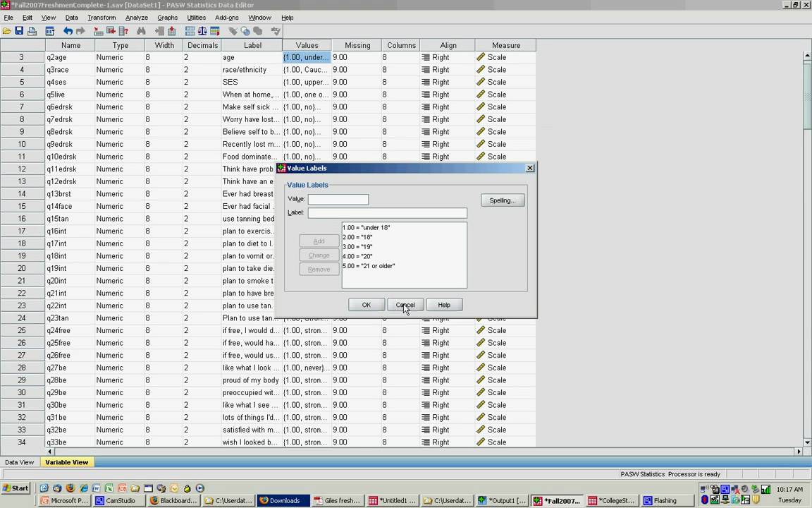Click the Split File toolbar icon
The height and width of the screenshot is (508, 812).
pos(190,31)
